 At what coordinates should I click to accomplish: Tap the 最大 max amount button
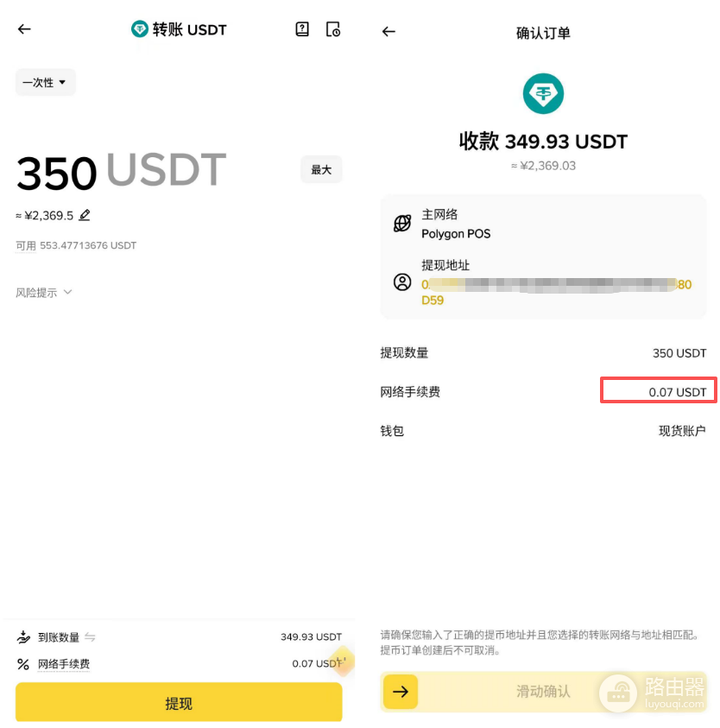click(321, 169)
